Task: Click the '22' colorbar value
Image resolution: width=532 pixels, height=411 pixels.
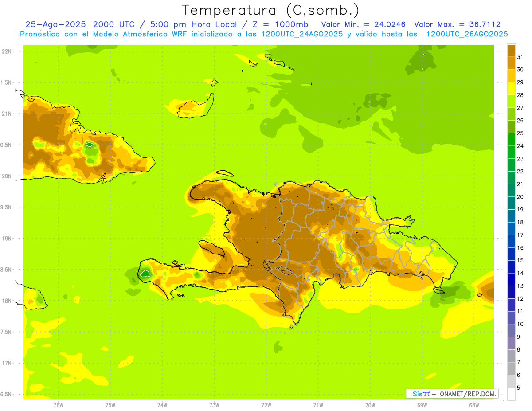Action: 520,171
